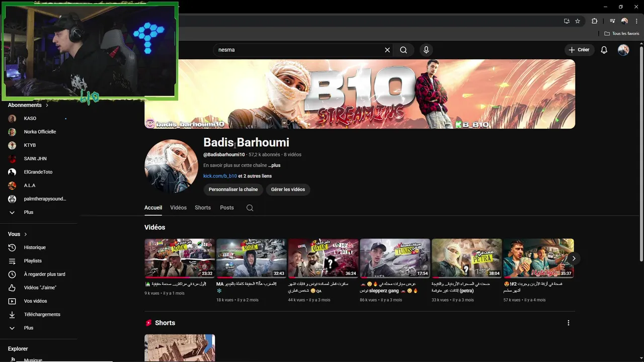Open Shorts shelf three-dot options
Image resolution: width=644 pixels, height=362 pixels.
pos(569,323)
